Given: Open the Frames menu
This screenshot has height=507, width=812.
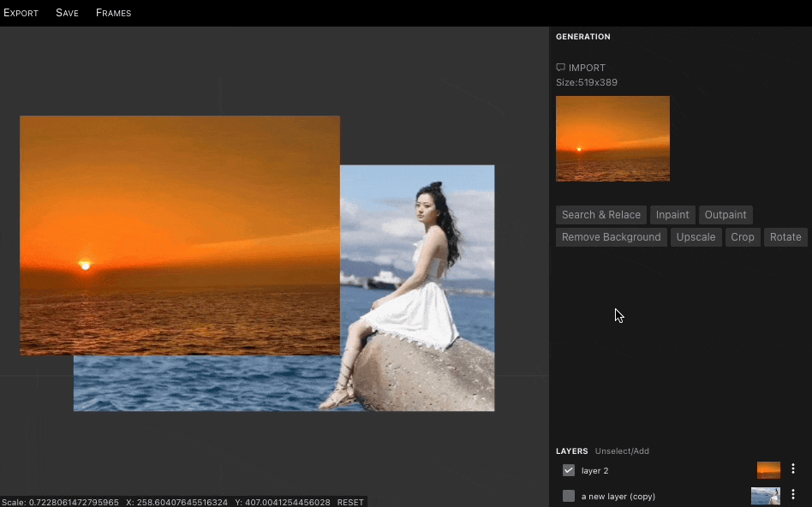Looking at the screenshot, I should pyautogui.click(x=113, y=13).
